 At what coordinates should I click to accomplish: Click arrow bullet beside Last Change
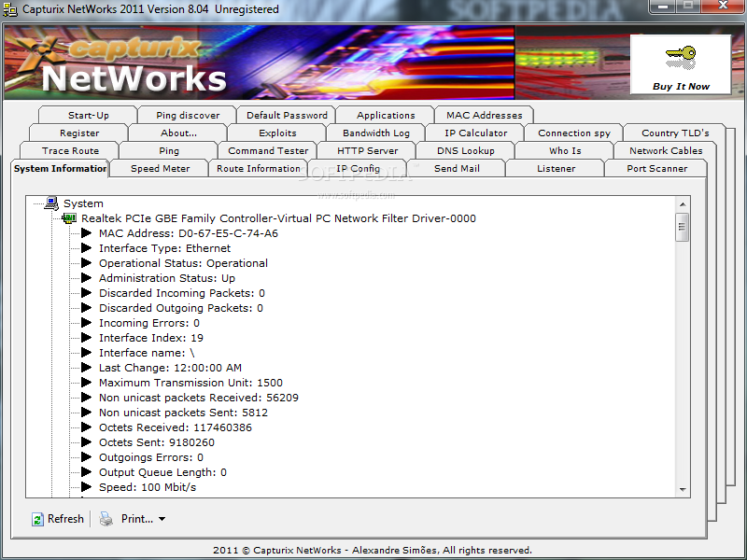[86, 368]
